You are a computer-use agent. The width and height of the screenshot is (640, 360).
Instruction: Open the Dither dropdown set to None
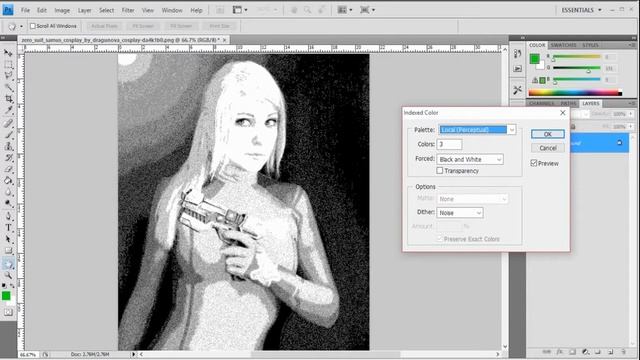[x=460, y=213]
